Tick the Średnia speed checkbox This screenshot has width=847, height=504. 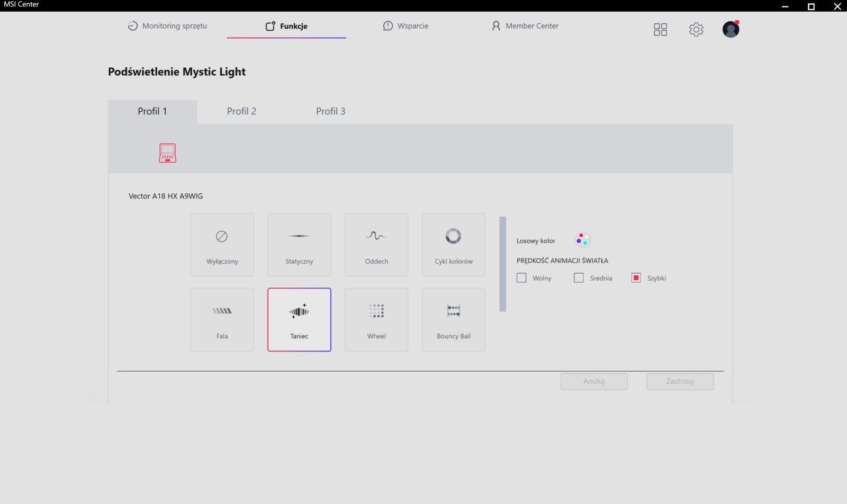(x=579, y=278)
